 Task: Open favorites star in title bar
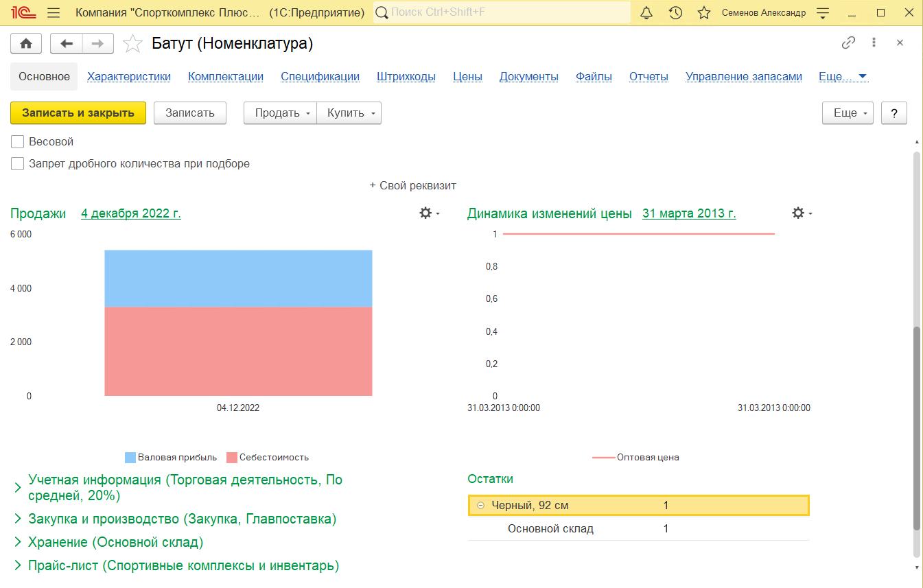(x=703, y=13)
